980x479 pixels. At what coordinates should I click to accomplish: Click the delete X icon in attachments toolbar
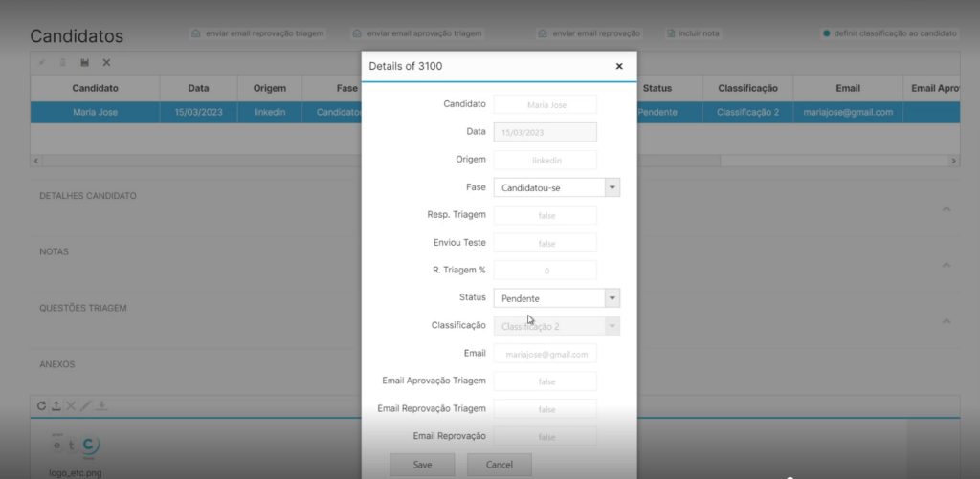tap(71, 406)
